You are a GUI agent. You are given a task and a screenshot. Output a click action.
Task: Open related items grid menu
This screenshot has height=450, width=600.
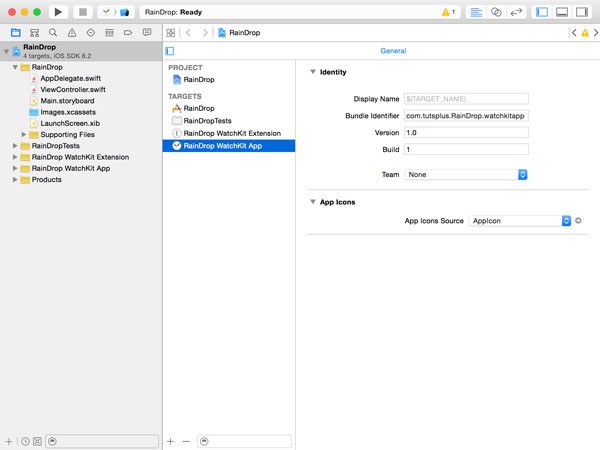tap(171, 33)
